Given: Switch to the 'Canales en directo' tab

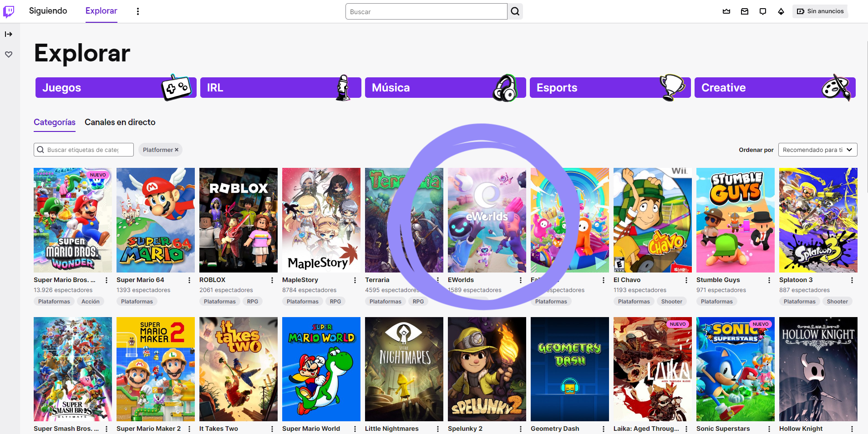Looking at the screenshot, I should point(120,122).
